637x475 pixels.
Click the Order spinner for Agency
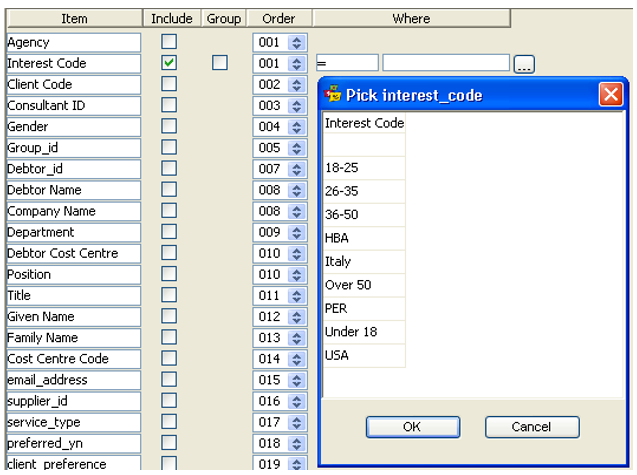point(297,43)
